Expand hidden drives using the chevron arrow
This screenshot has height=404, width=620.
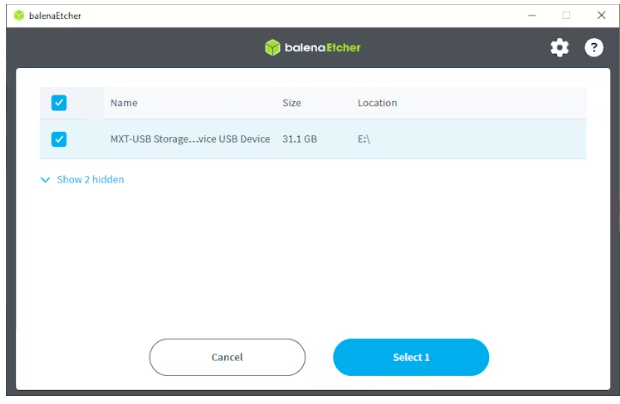click(x=45, y=180)
